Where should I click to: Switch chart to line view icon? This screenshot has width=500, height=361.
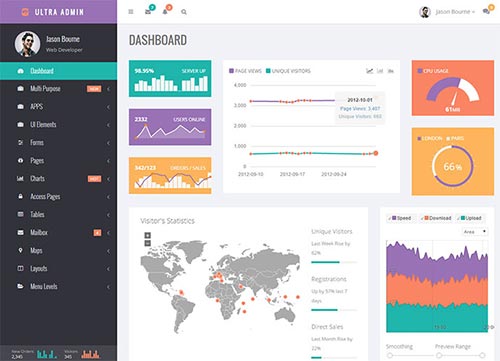pos(369,71)
